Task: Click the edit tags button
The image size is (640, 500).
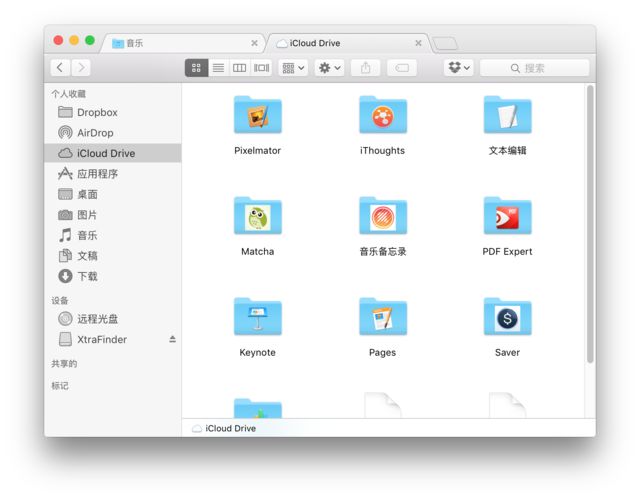Action: (x=402, y=68)
